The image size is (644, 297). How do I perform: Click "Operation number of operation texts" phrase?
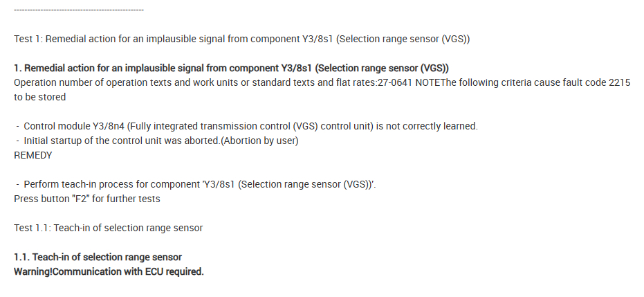coord(90,82)
